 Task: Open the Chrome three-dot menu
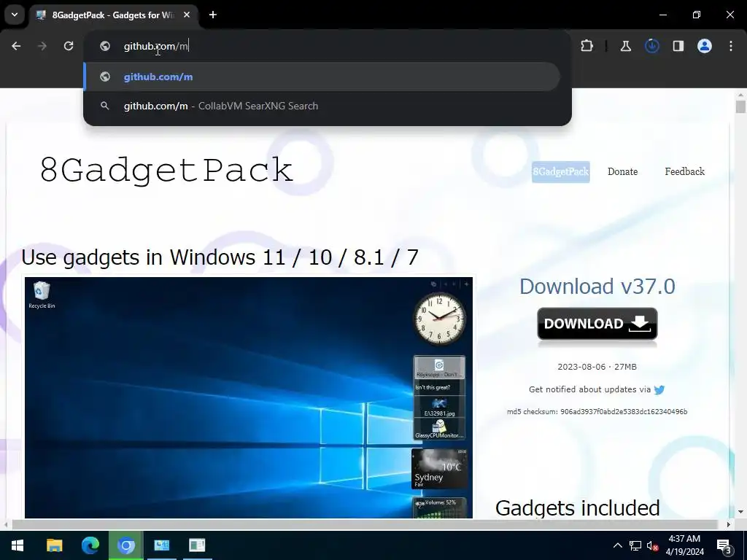(x=731, y=46)
